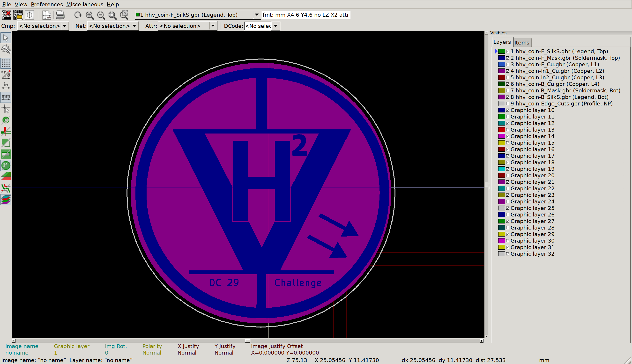Toggle visibility of hhv_coin-F_SilkS.gbr layer
The height and width of the screenshot is (364, 632).
[x=509, y=51]
